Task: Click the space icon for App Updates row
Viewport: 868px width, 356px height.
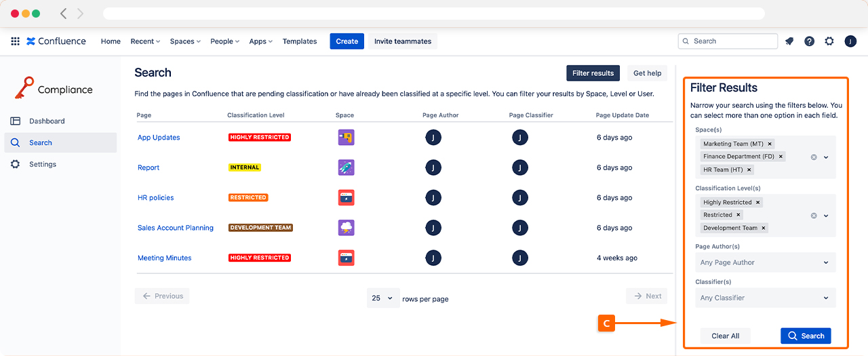Action: point(346,138)
